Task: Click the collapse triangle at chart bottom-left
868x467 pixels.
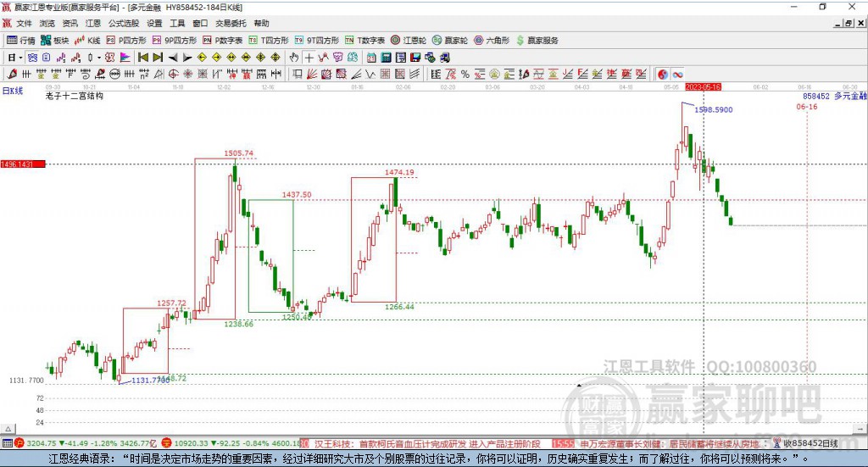Action: [x=8, y=429]
